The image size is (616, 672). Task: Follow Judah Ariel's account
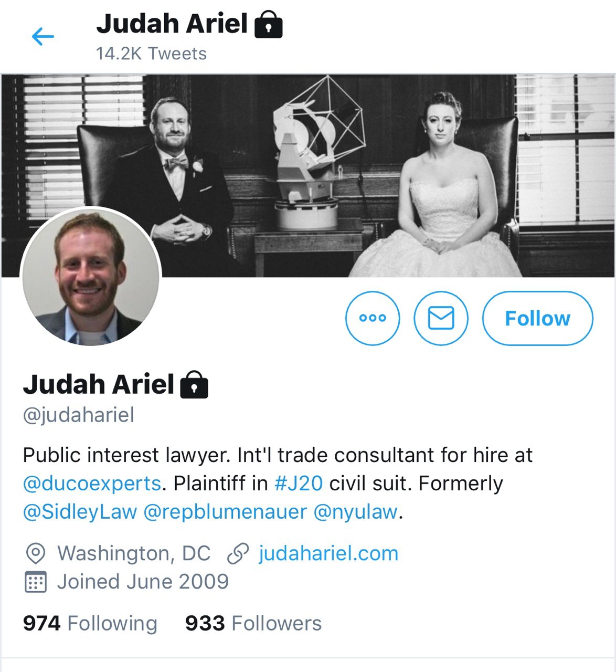point(537,318)
